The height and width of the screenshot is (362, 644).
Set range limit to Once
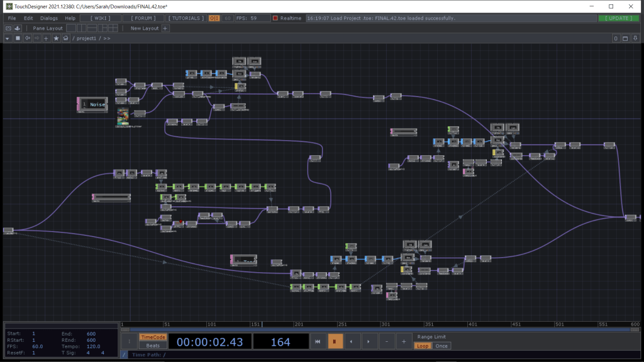click(441, 346)
